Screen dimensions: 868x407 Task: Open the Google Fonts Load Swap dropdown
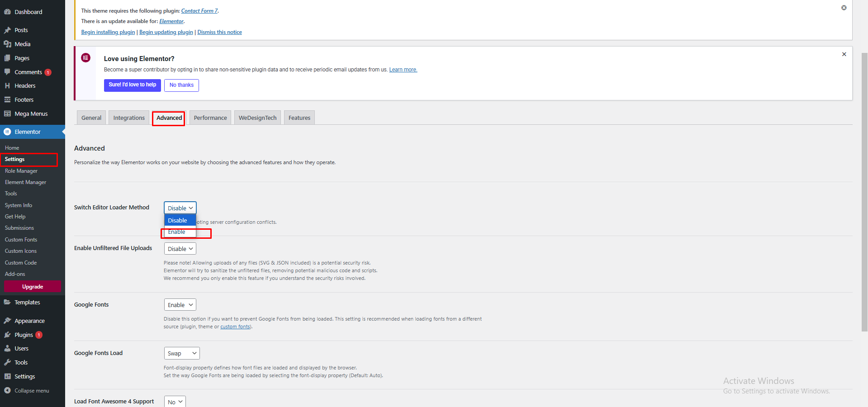(x=182, y=353)
